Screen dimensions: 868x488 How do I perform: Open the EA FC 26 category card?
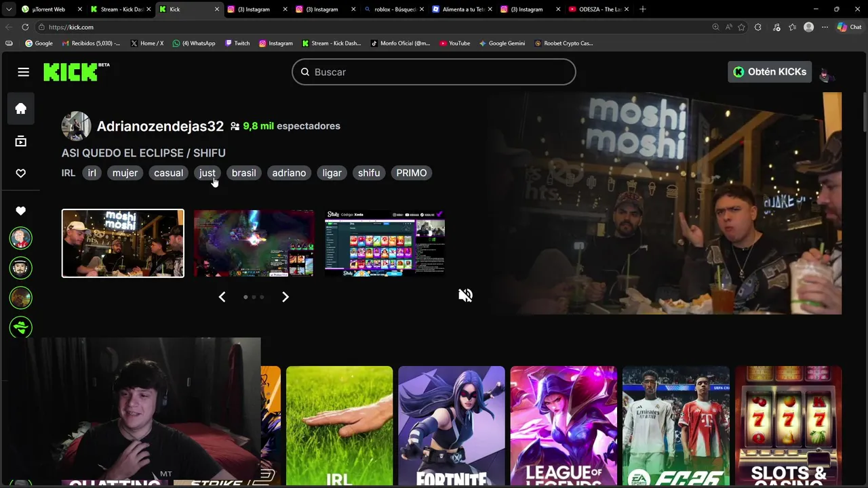[676, 426]
